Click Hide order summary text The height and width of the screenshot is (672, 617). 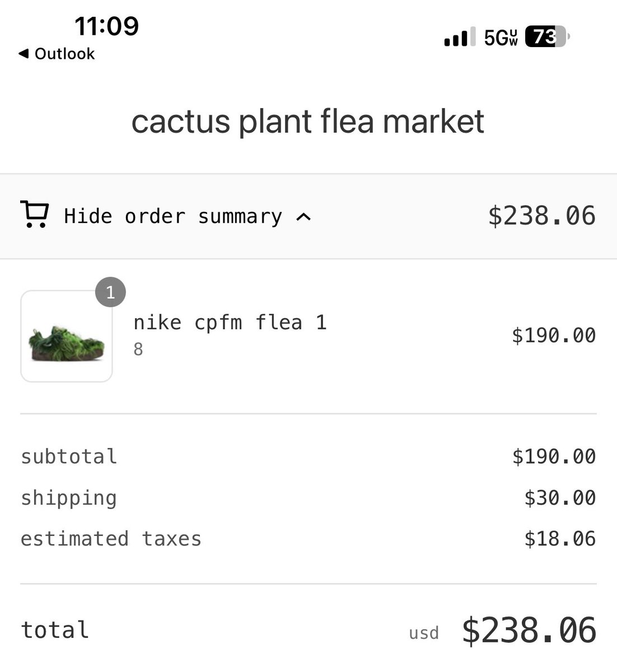pyautogui.click(x=173, y=216)
